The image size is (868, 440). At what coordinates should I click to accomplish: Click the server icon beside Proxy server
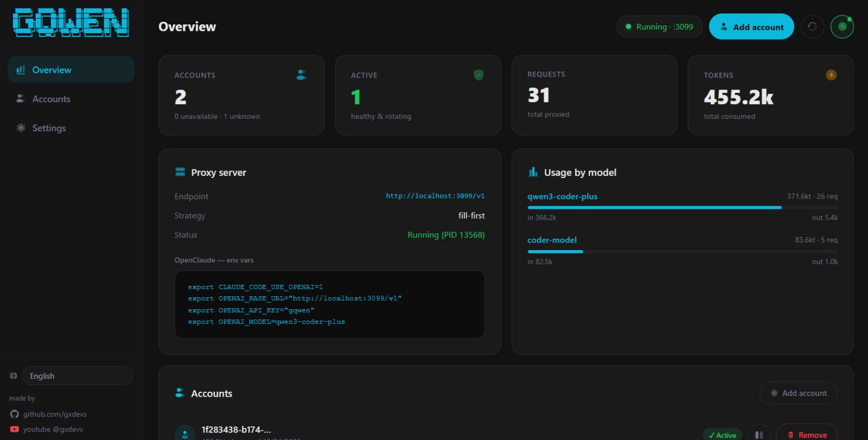(180, 172)
